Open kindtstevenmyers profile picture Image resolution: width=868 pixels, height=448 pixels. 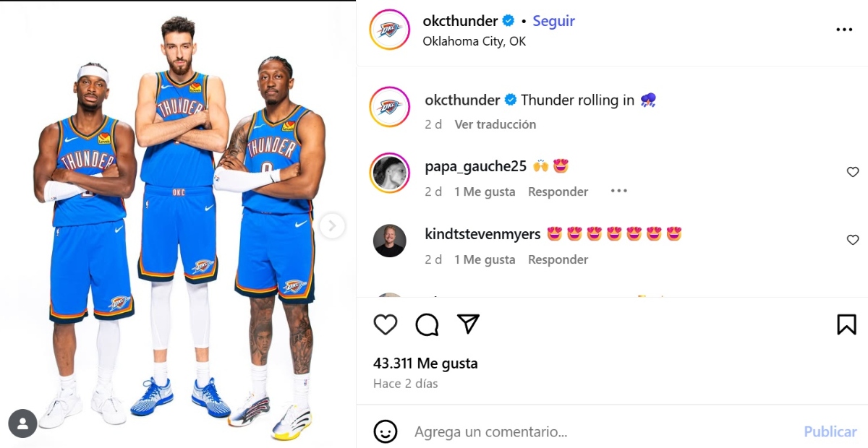point(390,241)
